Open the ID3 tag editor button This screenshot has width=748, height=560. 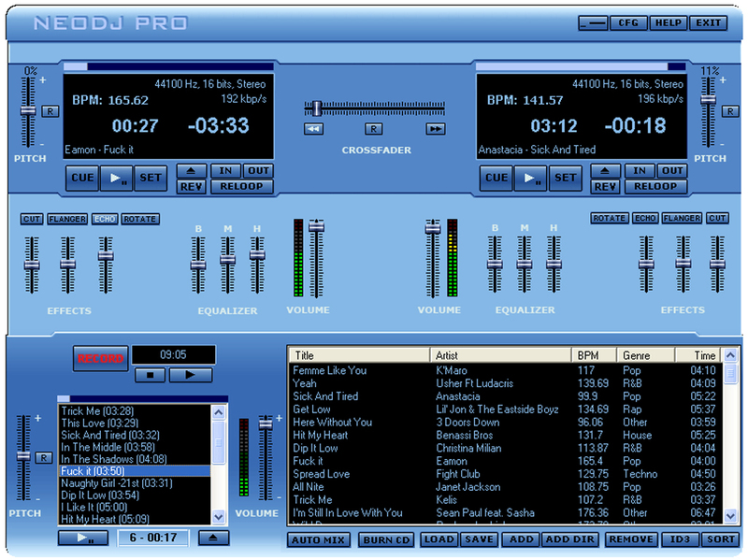tap(680, 540)
